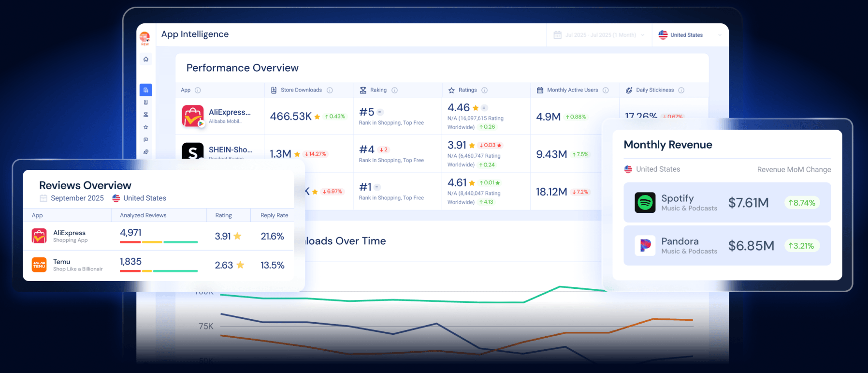Click Temu sentiment bar in Reviews Overview
The image size is (868, 373).
pyautogui.click(x=159, y=271)
